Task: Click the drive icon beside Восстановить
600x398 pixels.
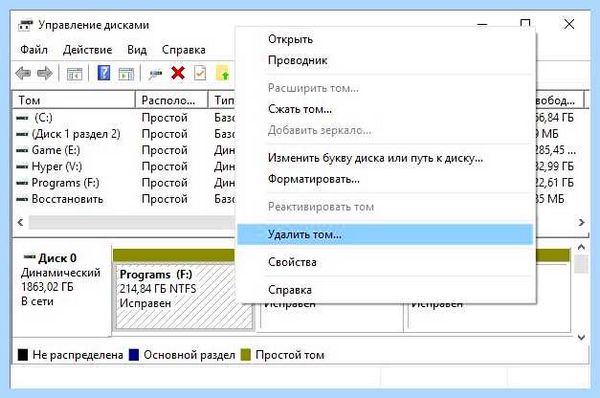Action: tap(22, 199)
